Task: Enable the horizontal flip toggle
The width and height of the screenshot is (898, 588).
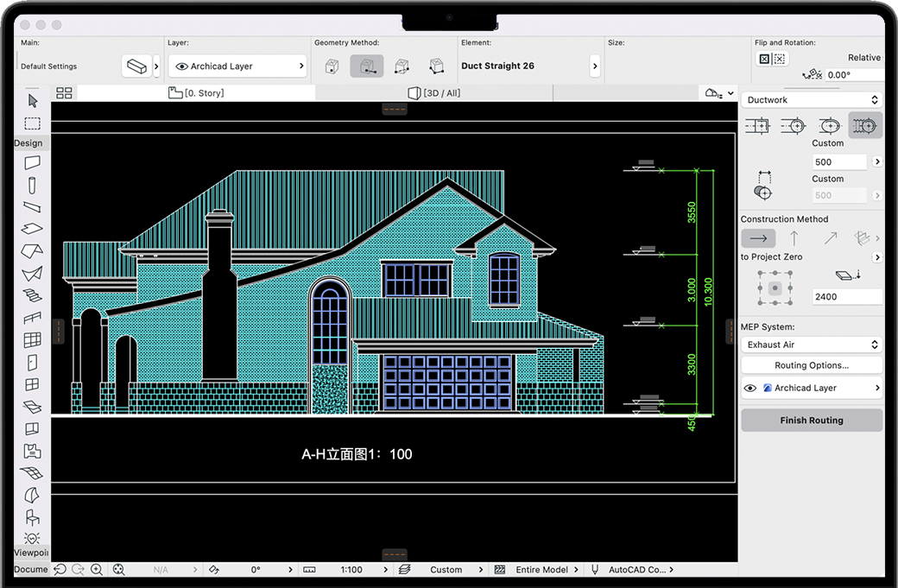Action: (x=764, y=59)
